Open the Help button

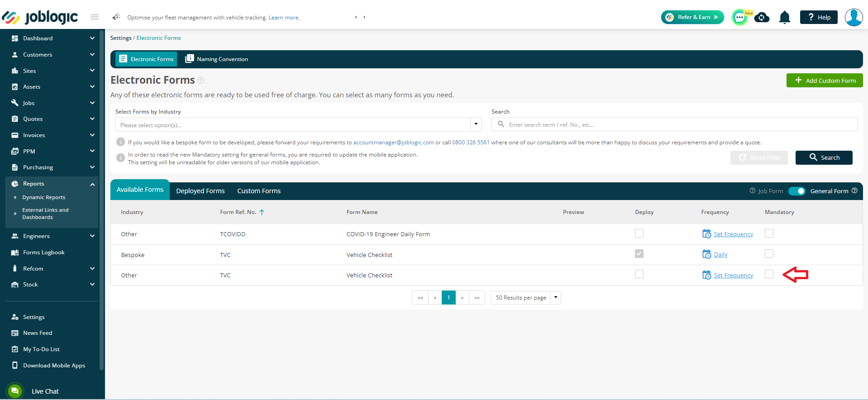pos(819,17)
